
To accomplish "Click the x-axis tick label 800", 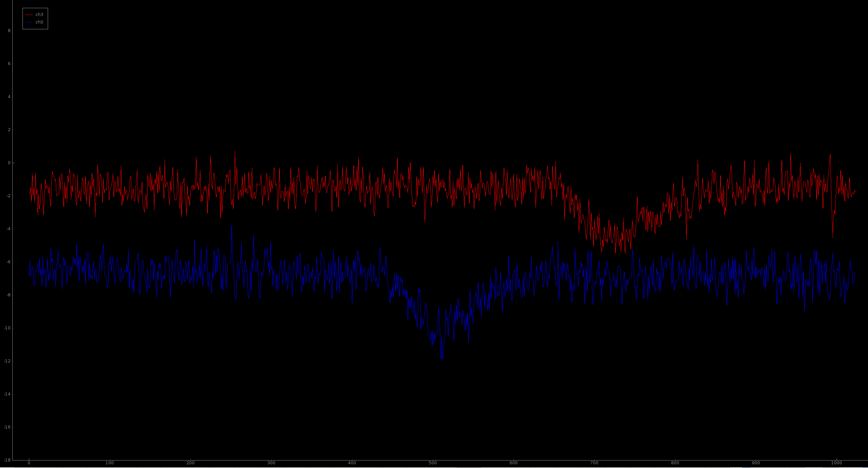I will click(675, 463).
